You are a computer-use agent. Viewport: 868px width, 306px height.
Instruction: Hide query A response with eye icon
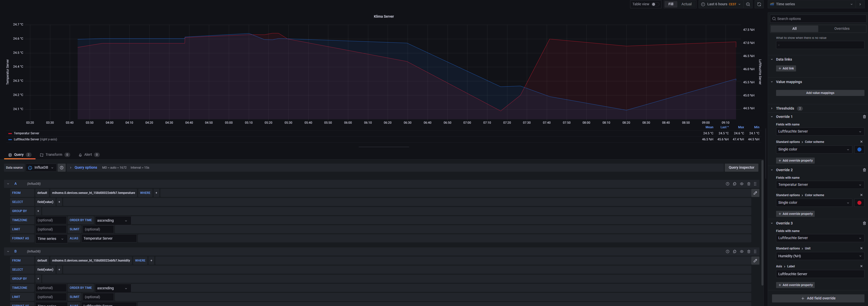pyautogui.click(x=742, y=184)
